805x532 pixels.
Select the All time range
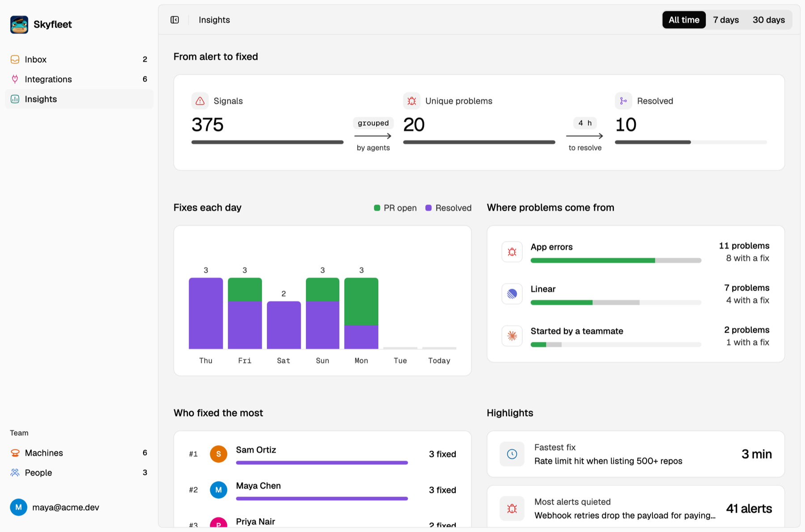click(684, 20)
